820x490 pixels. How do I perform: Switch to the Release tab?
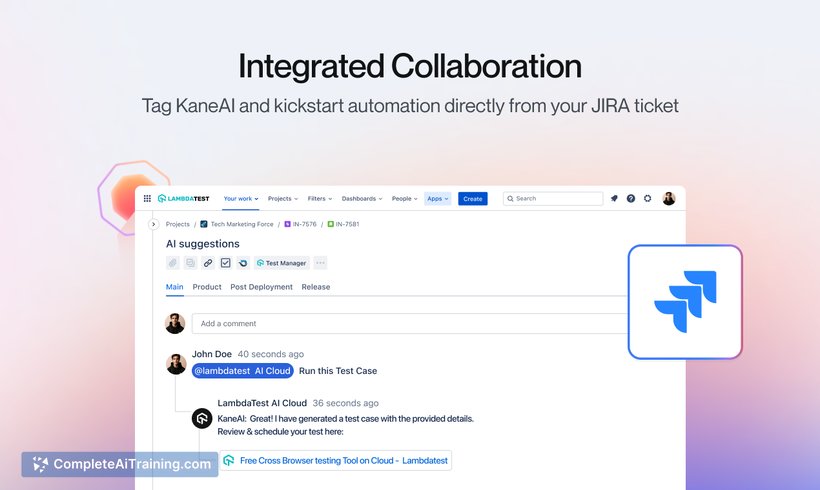pos(316,287)
